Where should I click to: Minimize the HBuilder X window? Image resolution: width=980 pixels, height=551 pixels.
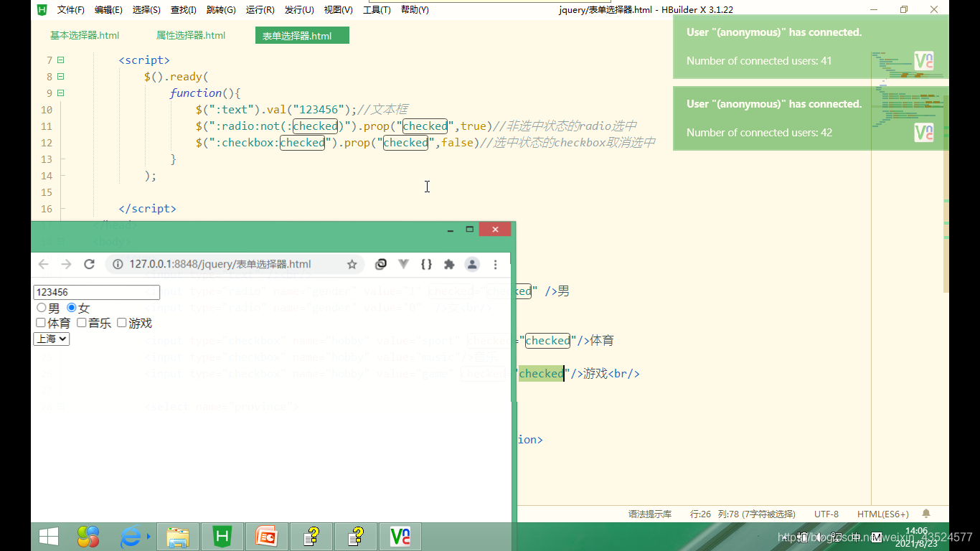coord(873,9)
